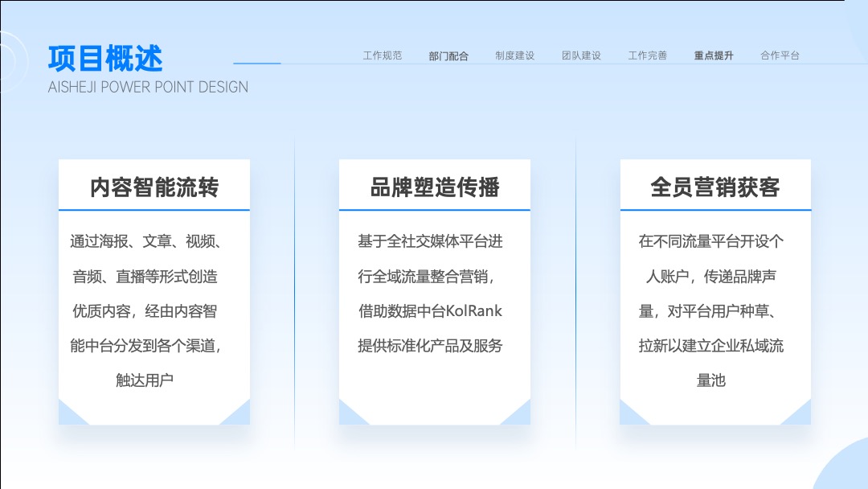This screenshot has width=868, height=489.
Task: Select the 项目概述 slide title
Action: pyautogui.click(x=105, y=58)
